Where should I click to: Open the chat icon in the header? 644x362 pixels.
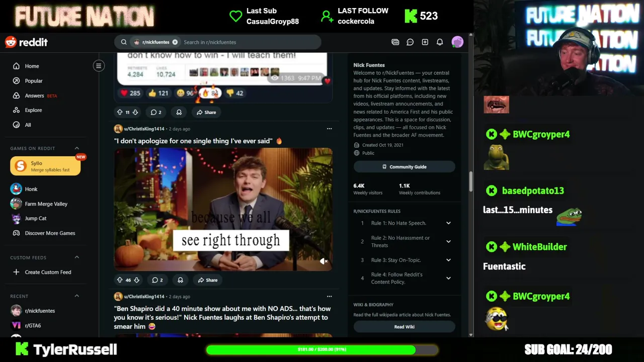pos(410,42)
